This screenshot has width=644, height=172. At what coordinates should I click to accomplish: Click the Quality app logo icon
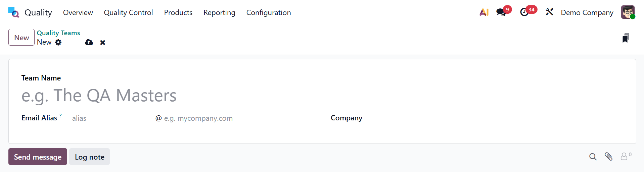(x=13, y=12)
